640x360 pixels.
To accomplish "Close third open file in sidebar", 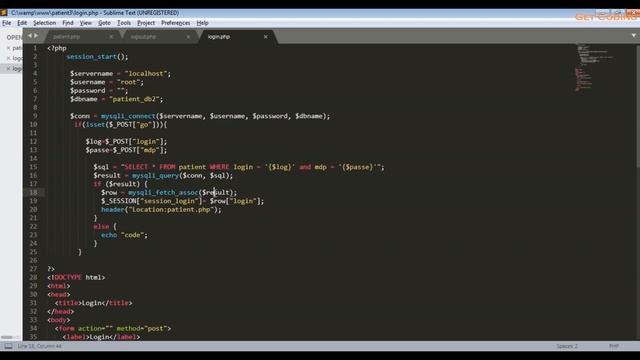I will [x=8, y=69].
